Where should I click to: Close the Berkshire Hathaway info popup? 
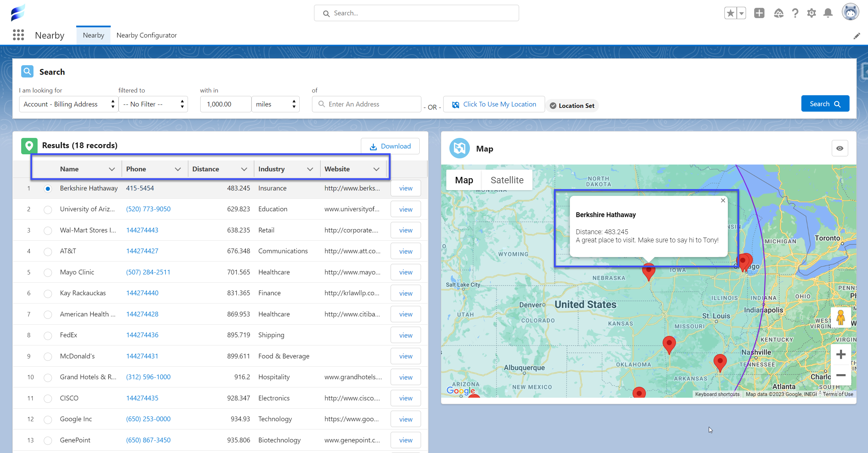723,200
